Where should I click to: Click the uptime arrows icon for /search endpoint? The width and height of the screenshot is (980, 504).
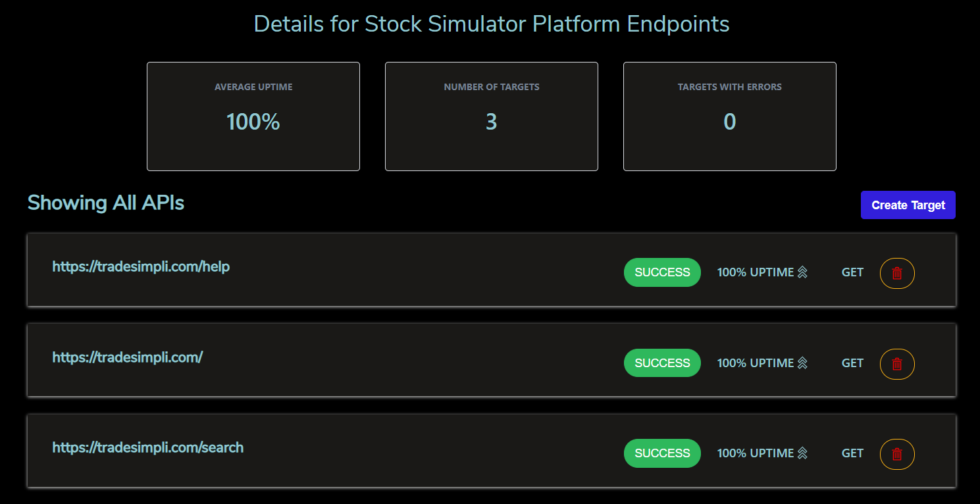(802, 453)
